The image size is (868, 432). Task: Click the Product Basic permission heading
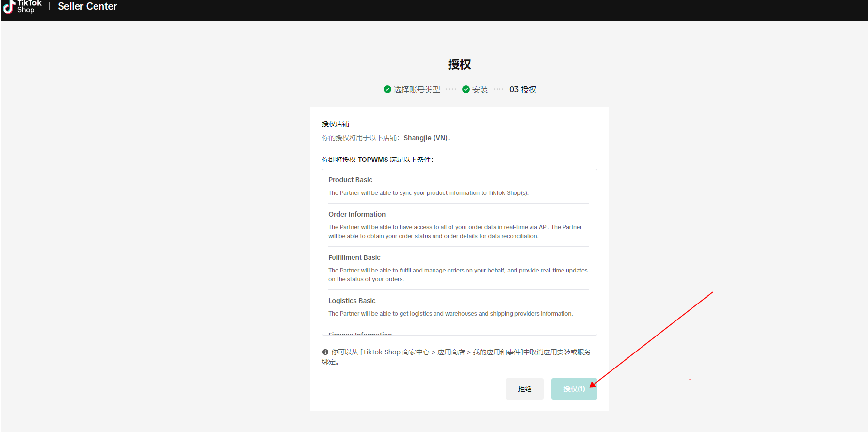[x=350, y=180]
